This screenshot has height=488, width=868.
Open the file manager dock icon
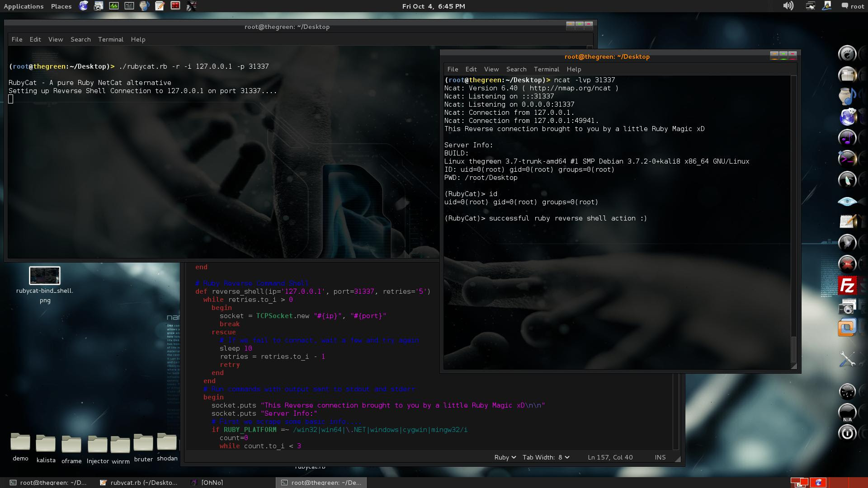(847, 75)
